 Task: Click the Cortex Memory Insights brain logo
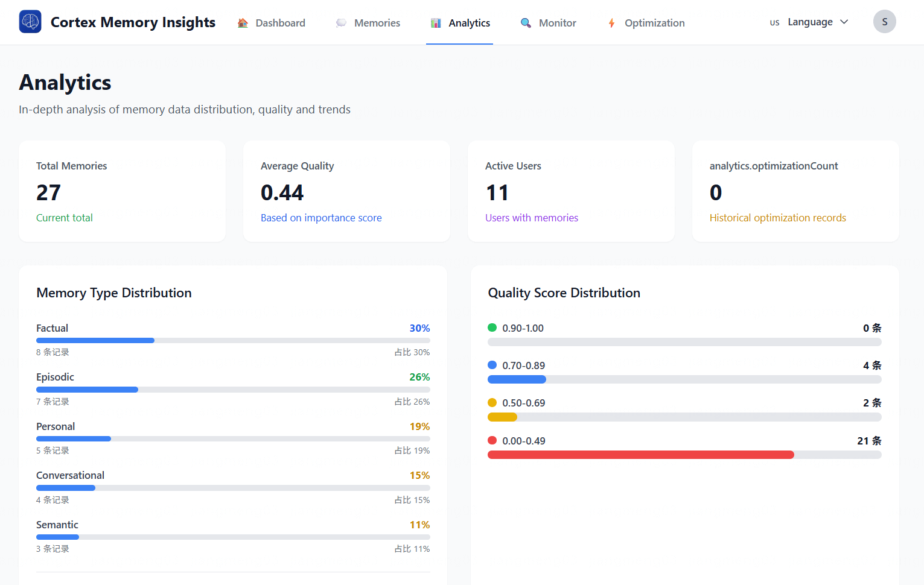point(30,22)
